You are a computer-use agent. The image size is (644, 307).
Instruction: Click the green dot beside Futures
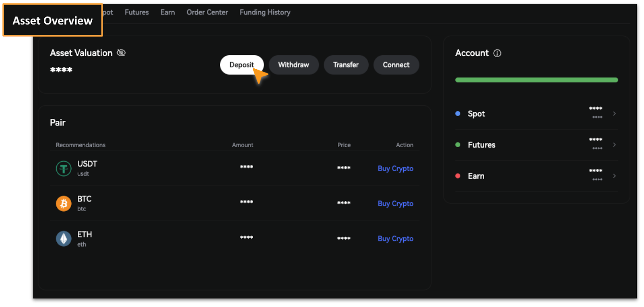coord(458,145)
